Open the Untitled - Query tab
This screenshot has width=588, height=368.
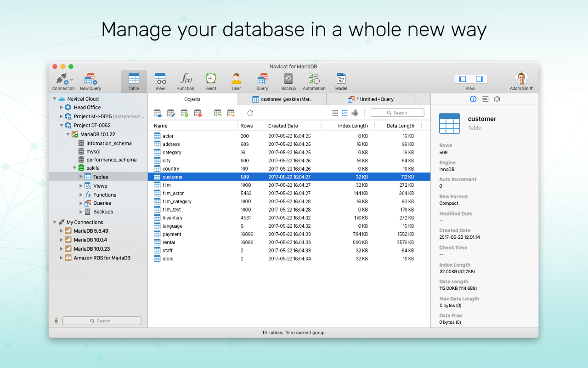(371, 99)
